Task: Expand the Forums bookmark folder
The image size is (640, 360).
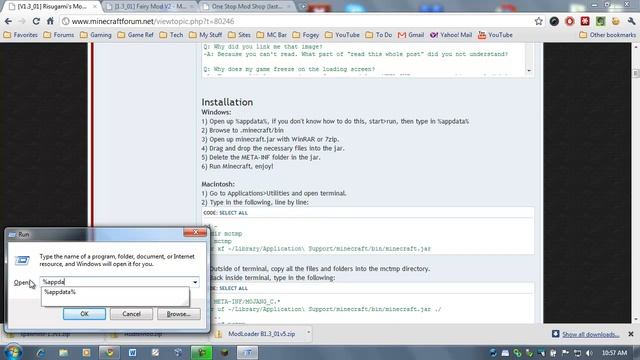Action: coord(59,35)
